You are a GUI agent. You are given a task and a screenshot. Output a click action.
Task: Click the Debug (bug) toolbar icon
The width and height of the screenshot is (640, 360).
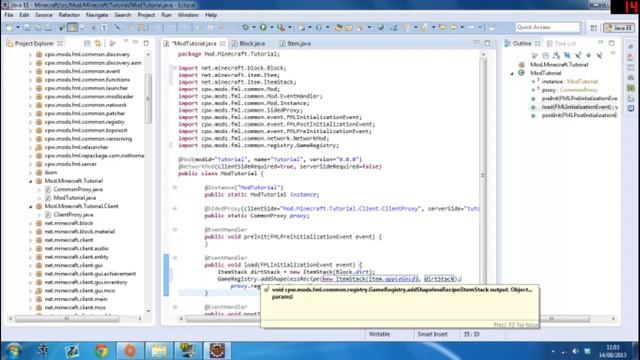[245, 27]
